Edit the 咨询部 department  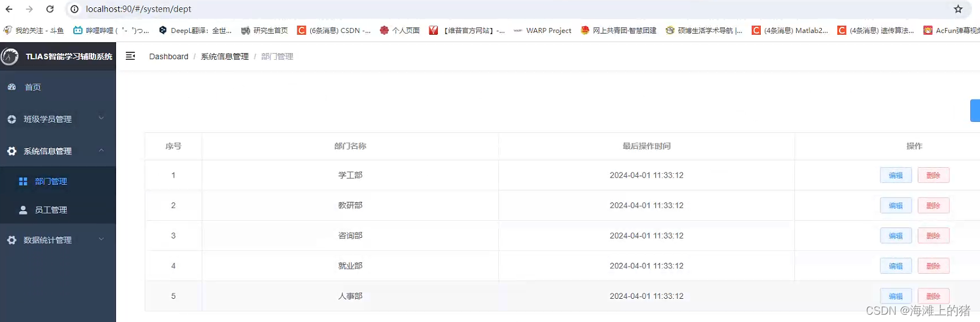[896, 235]
